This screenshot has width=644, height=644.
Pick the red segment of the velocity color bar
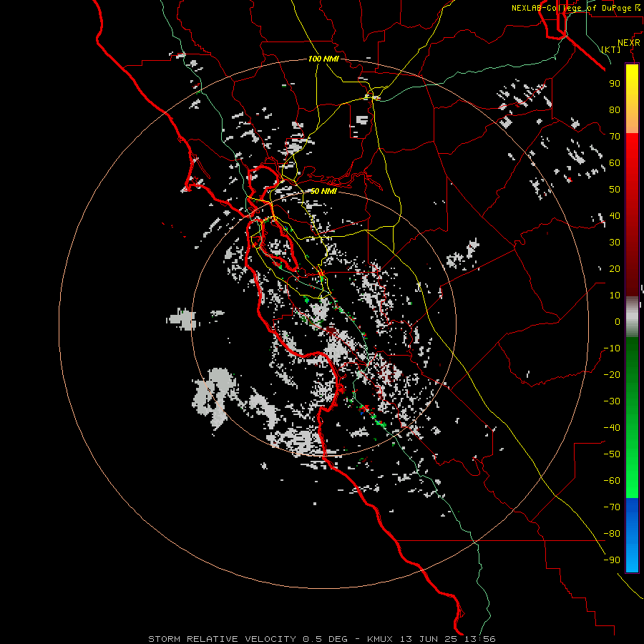(x=632, y=215)
